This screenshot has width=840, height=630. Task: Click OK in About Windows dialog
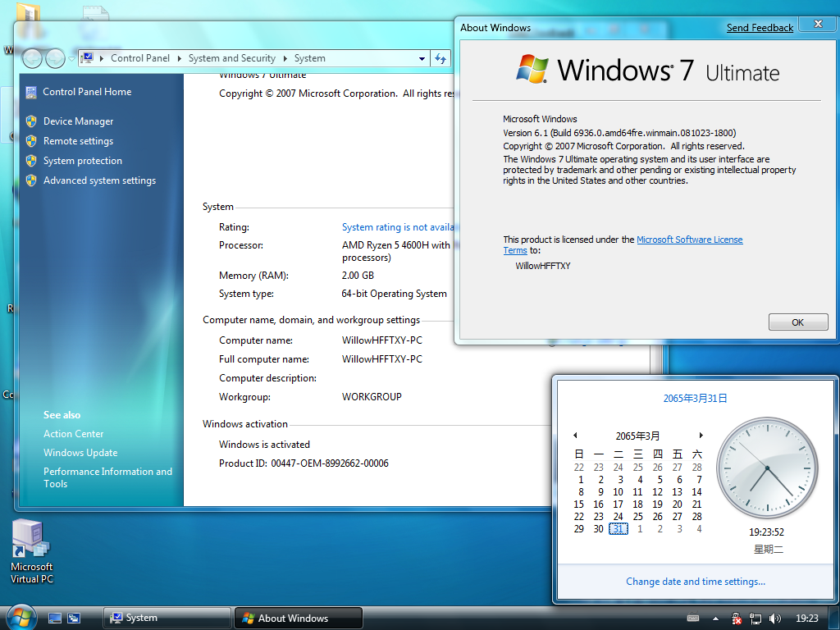[x=797, y=322]
